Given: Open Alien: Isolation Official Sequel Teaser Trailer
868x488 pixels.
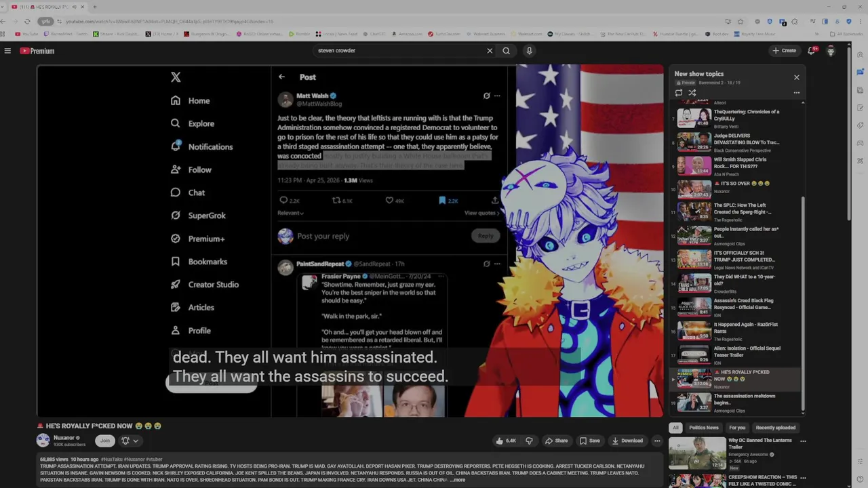Looking at the screenshot, I should click(x=736, y=354).
